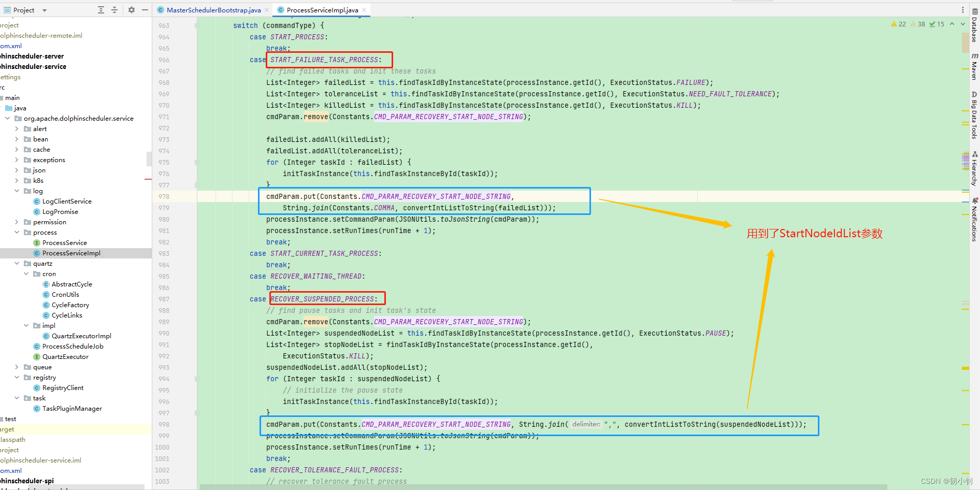Screen dimensions: 980x490
Task: Open the Big Data Tools window
Action: click(974, 115)
